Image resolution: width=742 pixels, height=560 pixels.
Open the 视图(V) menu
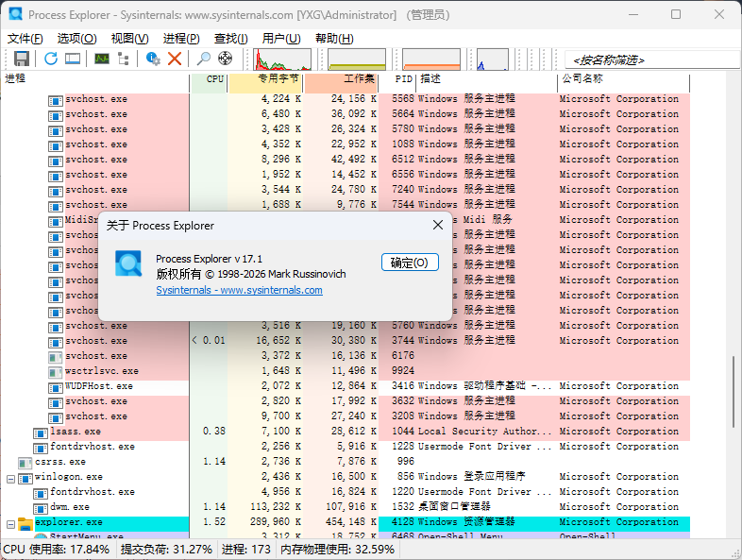coord(129,39)
